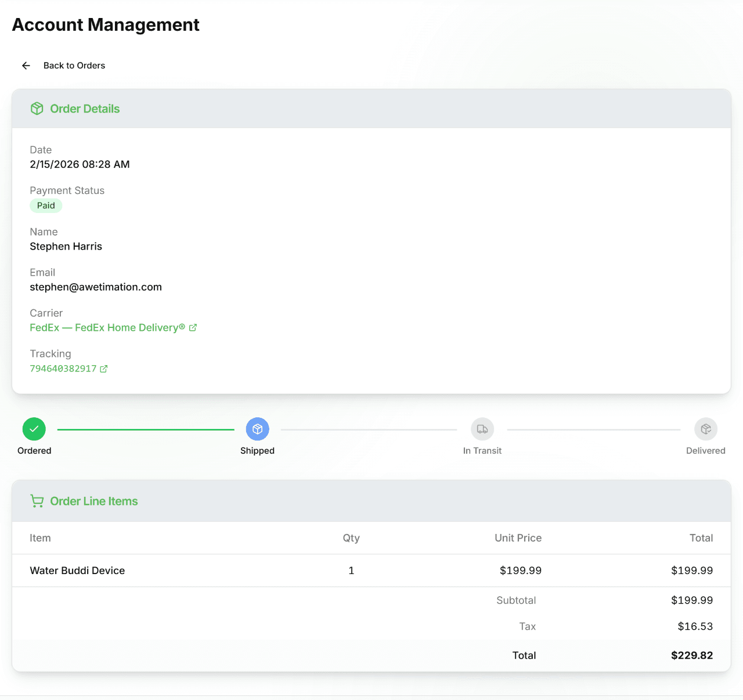The image size is (743, 700).
Task: Open the FedEx Home Delivery carrier link
Action: (107, 327)
